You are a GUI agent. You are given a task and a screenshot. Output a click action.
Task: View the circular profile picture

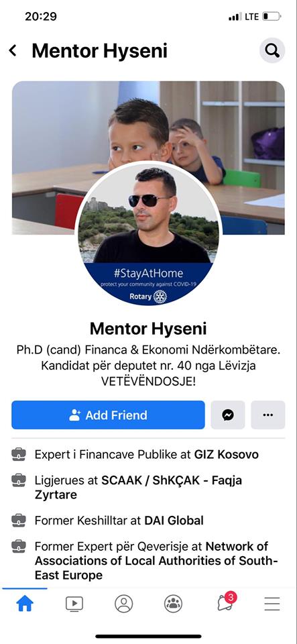[149, 234]
